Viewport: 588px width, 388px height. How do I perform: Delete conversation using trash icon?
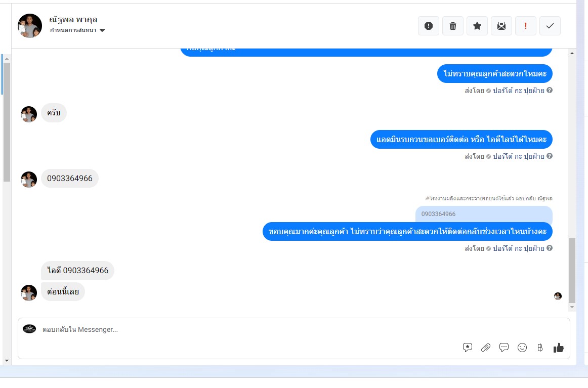[x=452, y=26]
